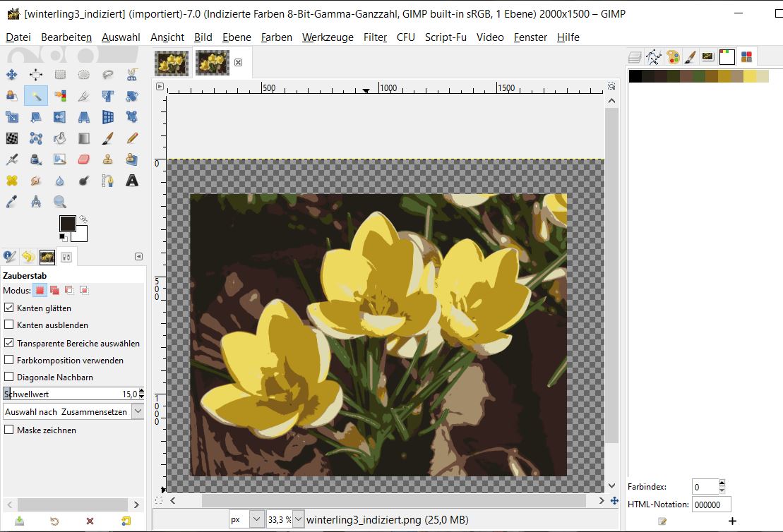Swap foreground and background colors
Image resolution: width=783 pixels, height=532 pixels.
[83, 219]
